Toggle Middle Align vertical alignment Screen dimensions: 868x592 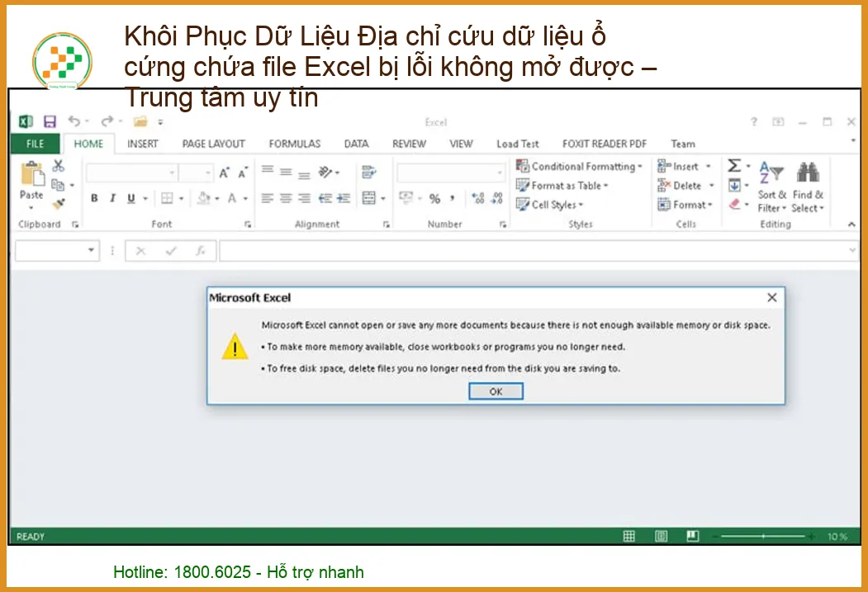click(x=286, y=172)
